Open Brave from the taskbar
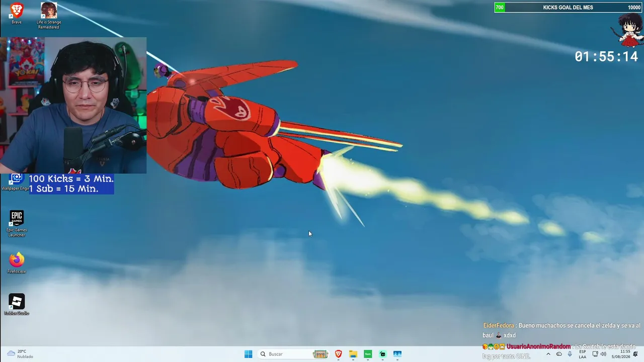The width and height of the screenshot is (644, 362). [339, 354]
